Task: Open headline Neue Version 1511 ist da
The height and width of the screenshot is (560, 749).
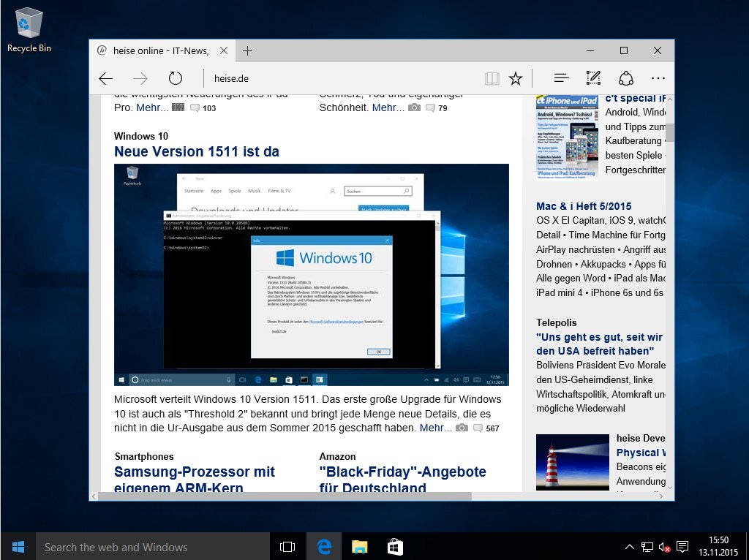Action: pos(196,151)
